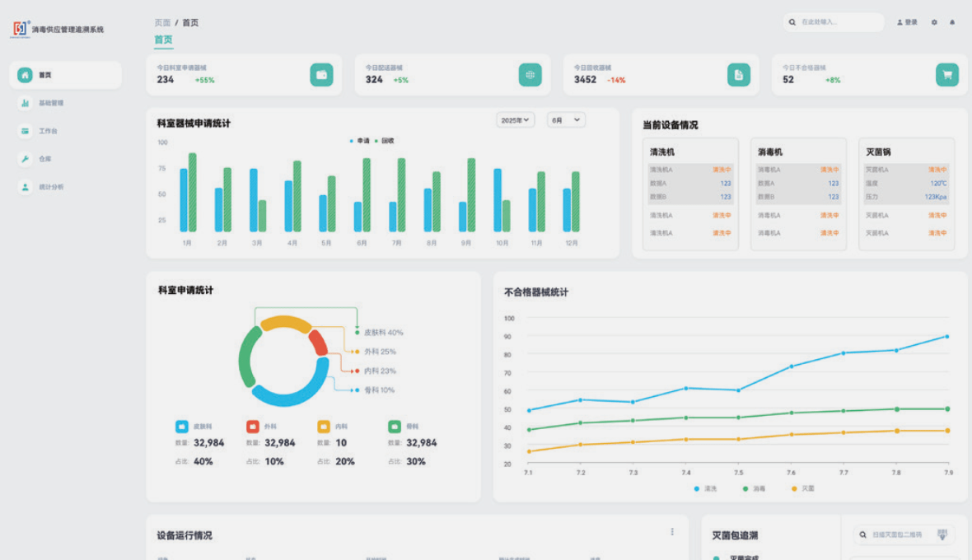972x560 pixels.
Task: Expand the 2025年 year dropdown
Action: point(516,120)
